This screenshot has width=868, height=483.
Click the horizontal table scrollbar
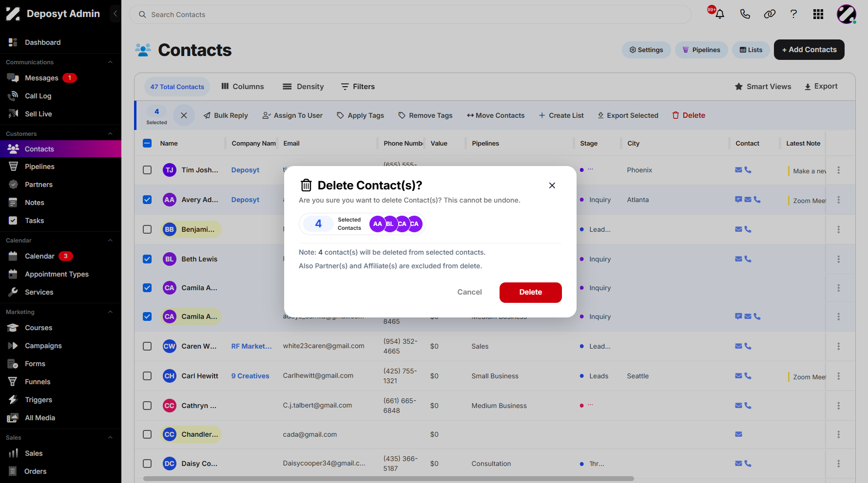tap(388, 479)
